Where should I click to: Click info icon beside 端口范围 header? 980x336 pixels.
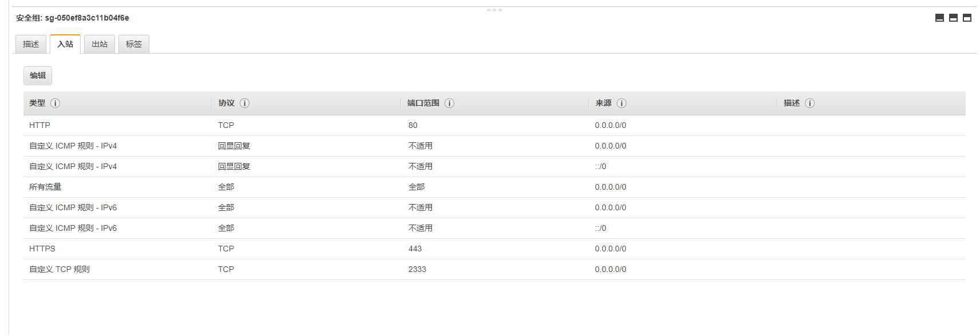point(449,103)
